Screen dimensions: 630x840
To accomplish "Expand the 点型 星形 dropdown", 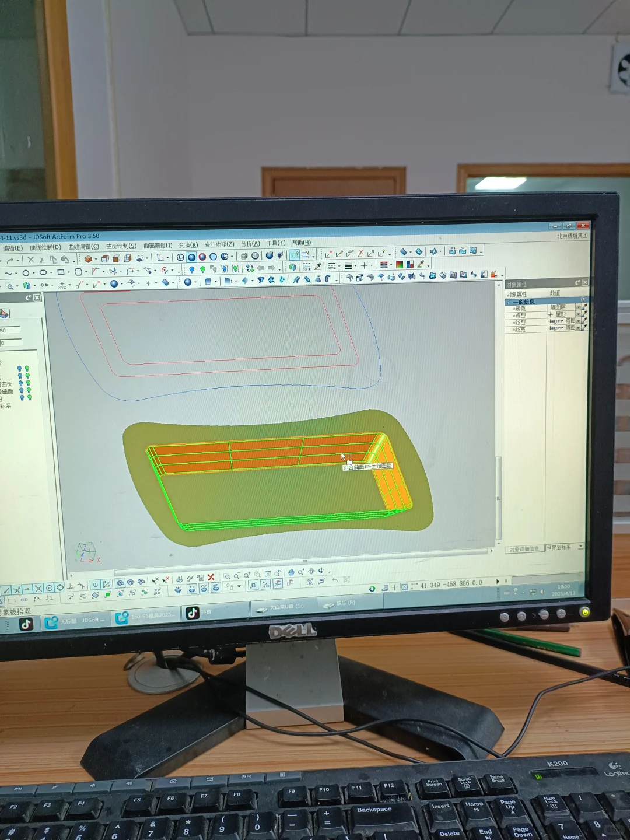I will 578,314.
